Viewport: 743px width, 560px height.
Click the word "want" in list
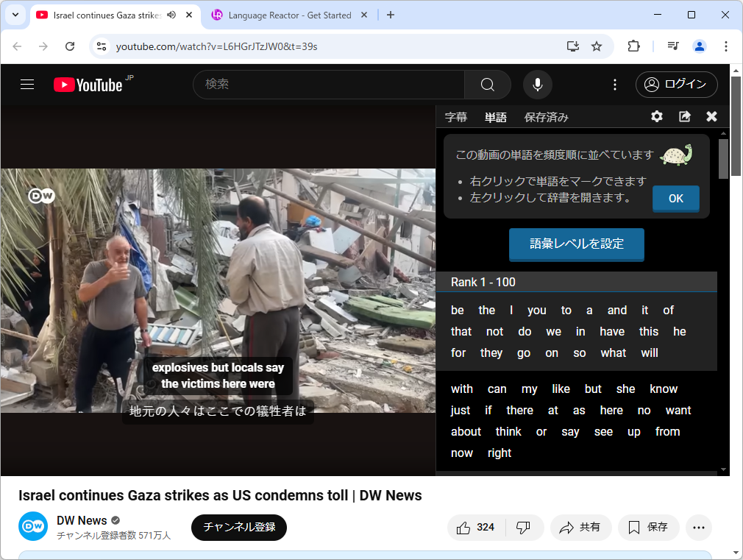(678, 410)
